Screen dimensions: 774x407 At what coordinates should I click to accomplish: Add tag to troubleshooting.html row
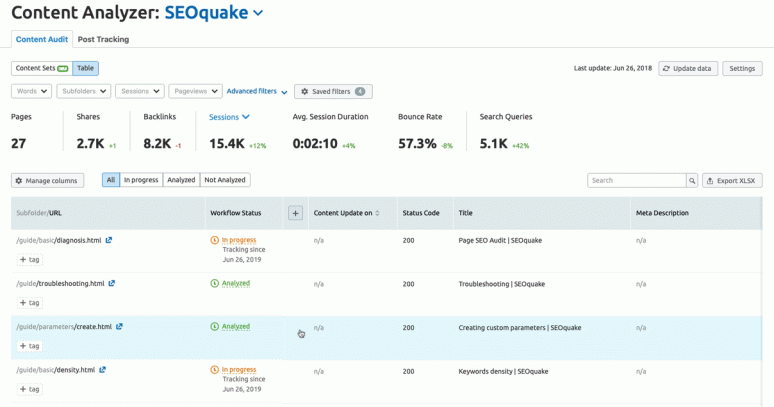(x=30, y=303)
